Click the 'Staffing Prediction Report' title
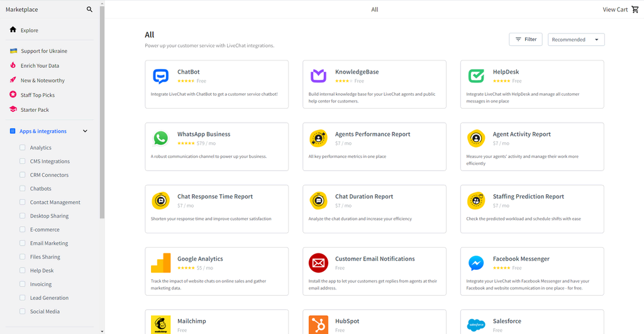This screenshot has width=644, height=334. tap(528, 196)
